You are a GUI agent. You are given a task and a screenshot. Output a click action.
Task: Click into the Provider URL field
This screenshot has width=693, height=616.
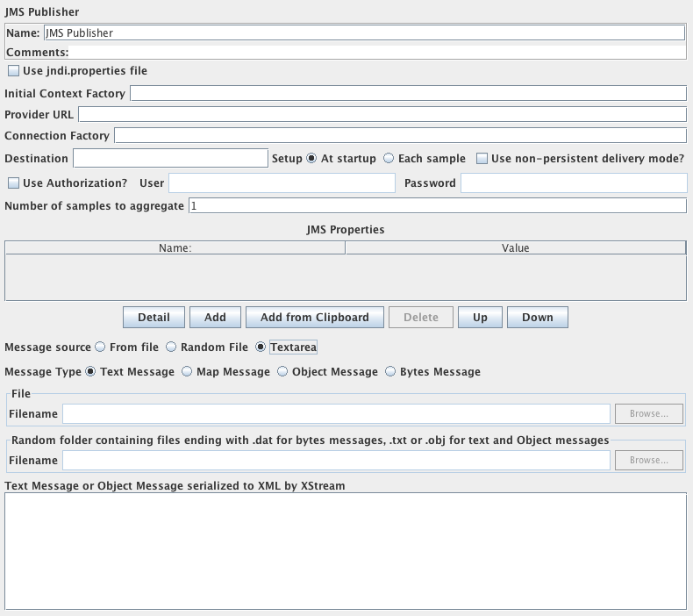[382, 115]
